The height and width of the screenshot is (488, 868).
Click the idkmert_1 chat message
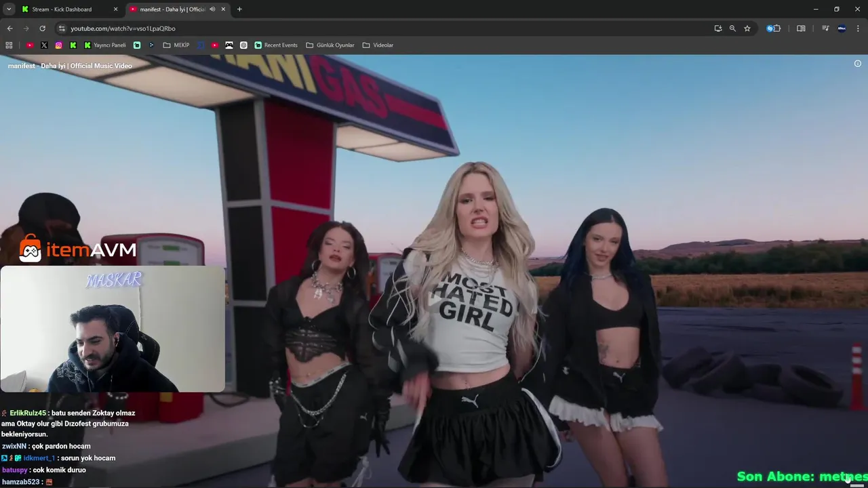click(58, 458)
